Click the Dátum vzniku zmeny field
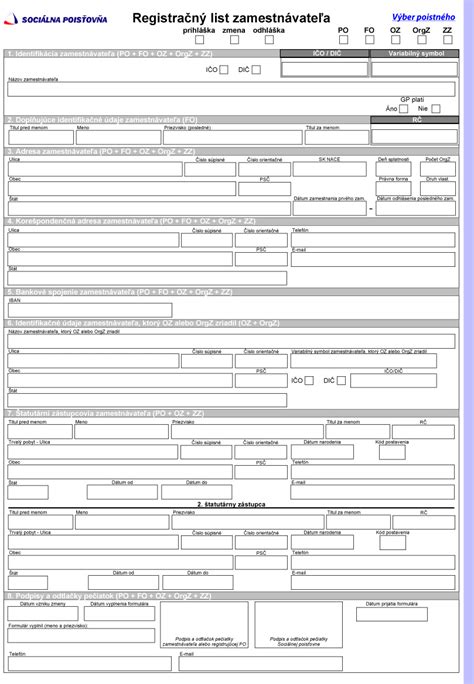 pos(43,613)
